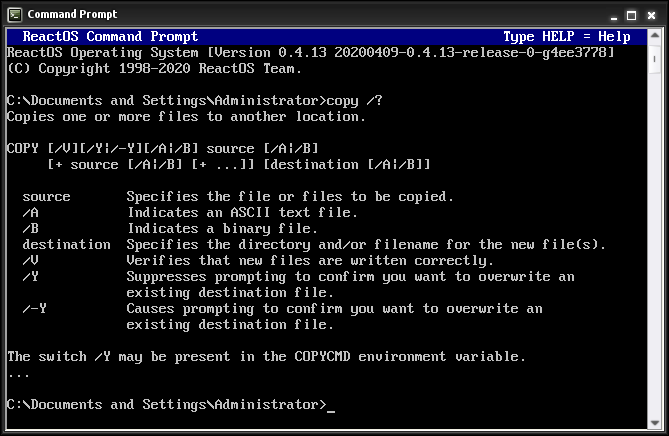Screen dimensions: 669x436
Task: Click the "destination" parameter name
Action: click(66, 244)
